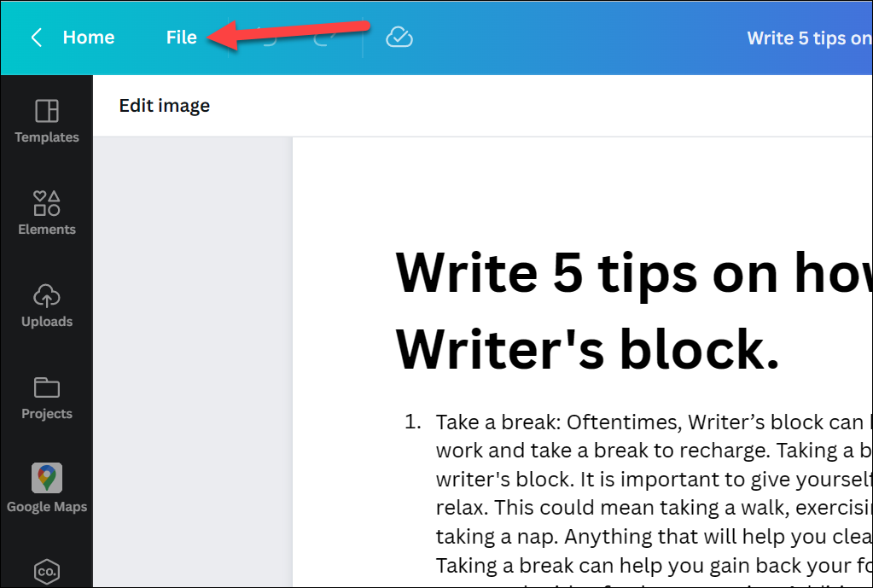Open the Elements panel
Image resolution: width=873 pixels, height=588 pixels.
point(47,212)
